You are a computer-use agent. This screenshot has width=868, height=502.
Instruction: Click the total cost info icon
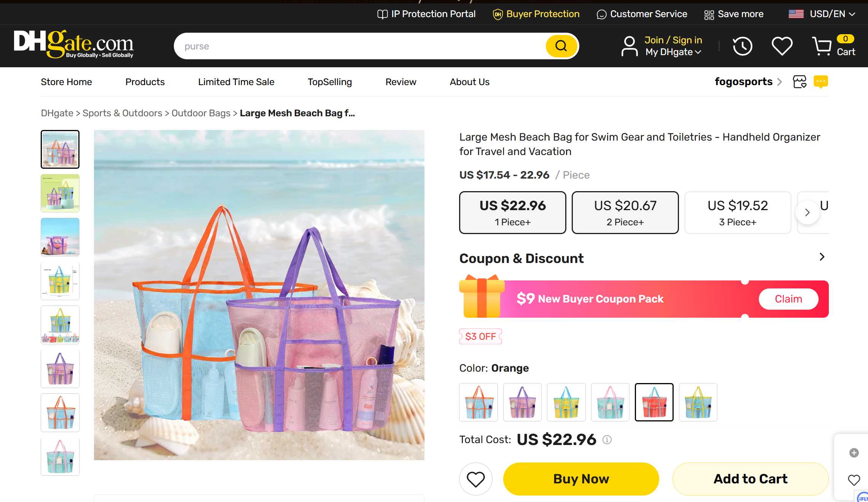coord(607,440)
